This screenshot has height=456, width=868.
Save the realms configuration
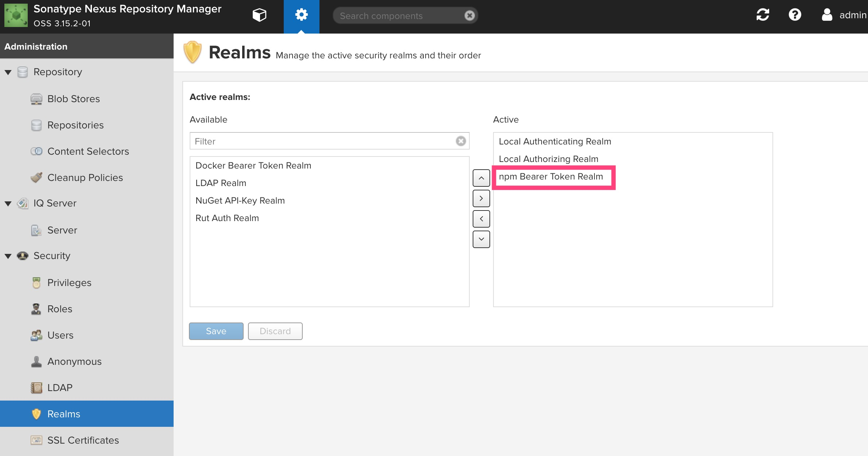(216, 331)
